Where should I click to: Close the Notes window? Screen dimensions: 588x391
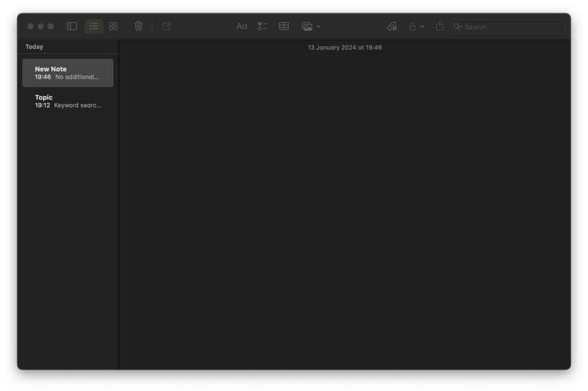pos(30,26)
